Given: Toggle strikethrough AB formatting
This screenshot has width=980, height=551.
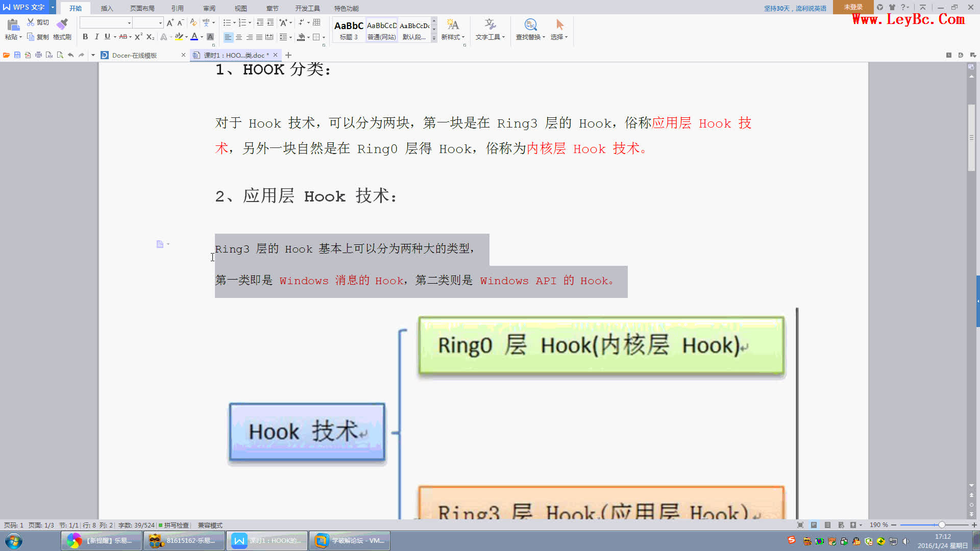Looking at the screenshot, I should coord(123,37).
